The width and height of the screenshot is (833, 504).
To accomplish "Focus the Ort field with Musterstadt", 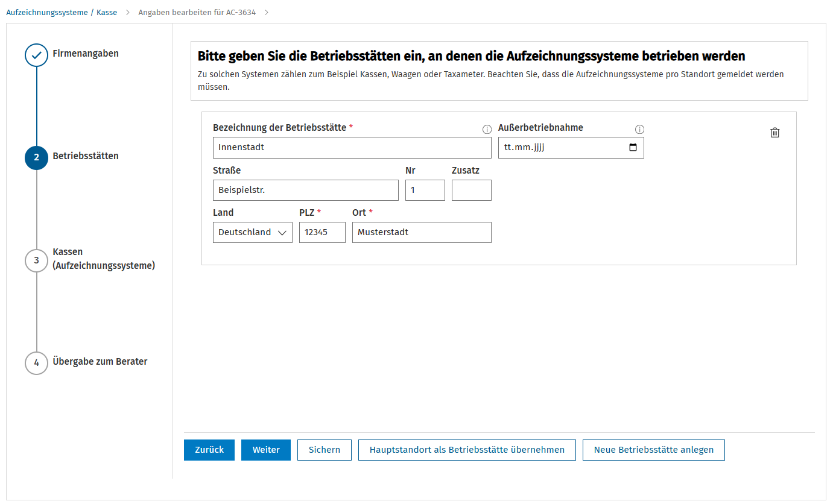I will click(422, 232).
